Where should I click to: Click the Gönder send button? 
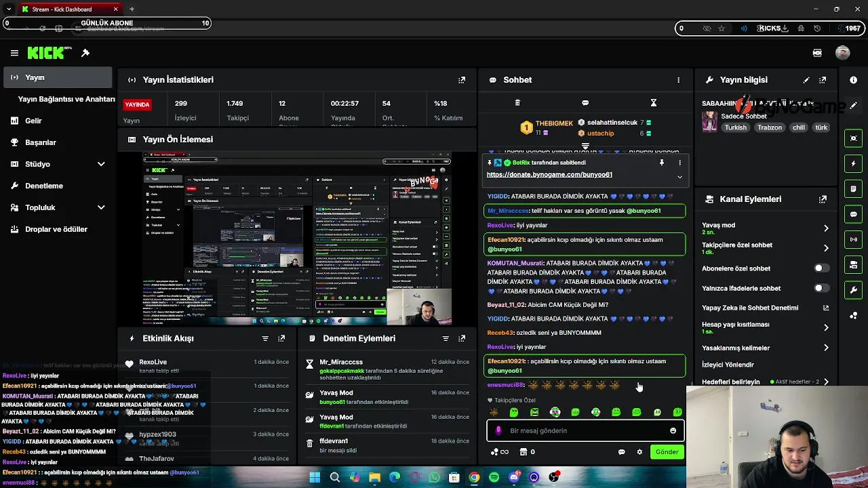point(667,452)
